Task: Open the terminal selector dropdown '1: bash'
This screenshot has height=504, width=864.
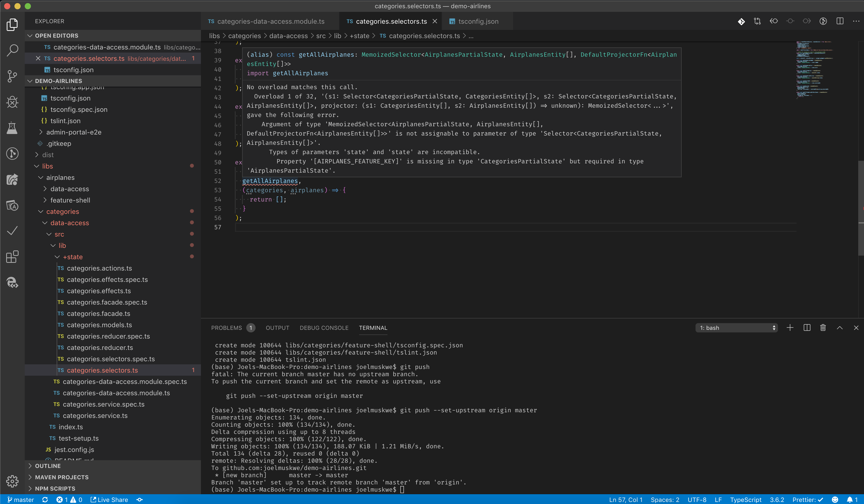Action: (x=736, y=328)
